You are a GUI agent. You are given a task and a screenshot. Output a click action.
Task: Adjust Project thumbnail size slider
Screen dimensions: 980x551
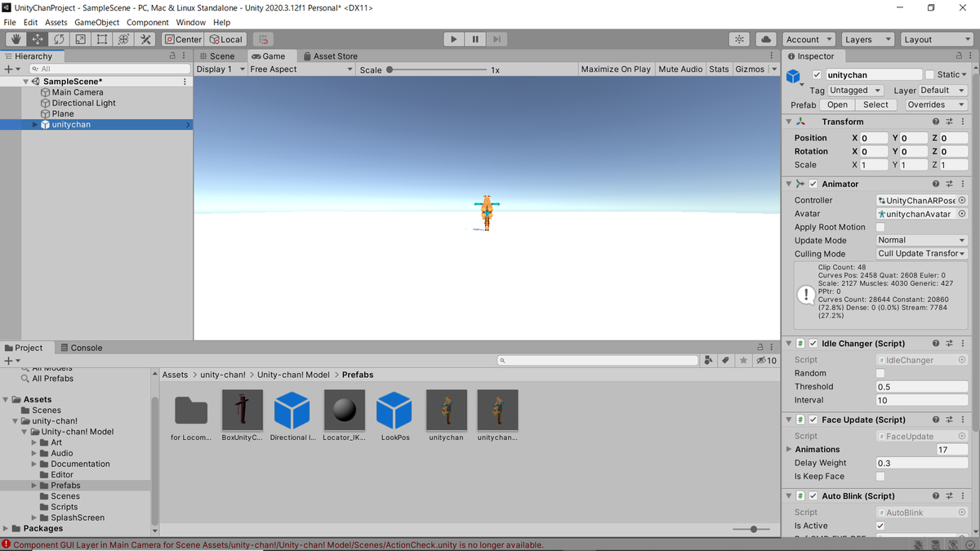[x=752, y=529]
